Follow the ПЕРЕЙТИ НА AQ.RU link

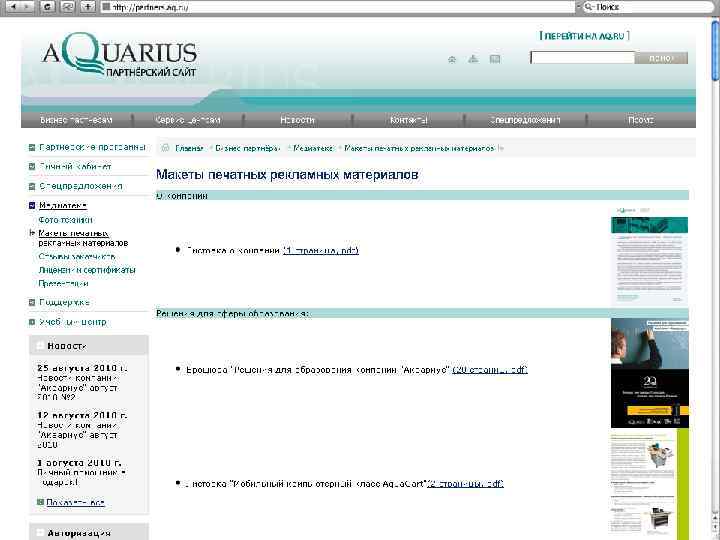tap(584, 36)
